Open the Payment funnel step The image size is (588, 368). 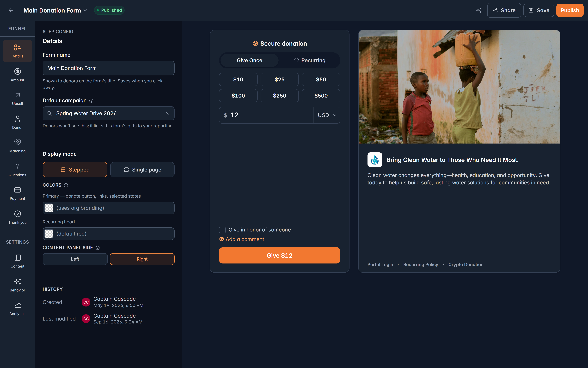coord(18,194)
